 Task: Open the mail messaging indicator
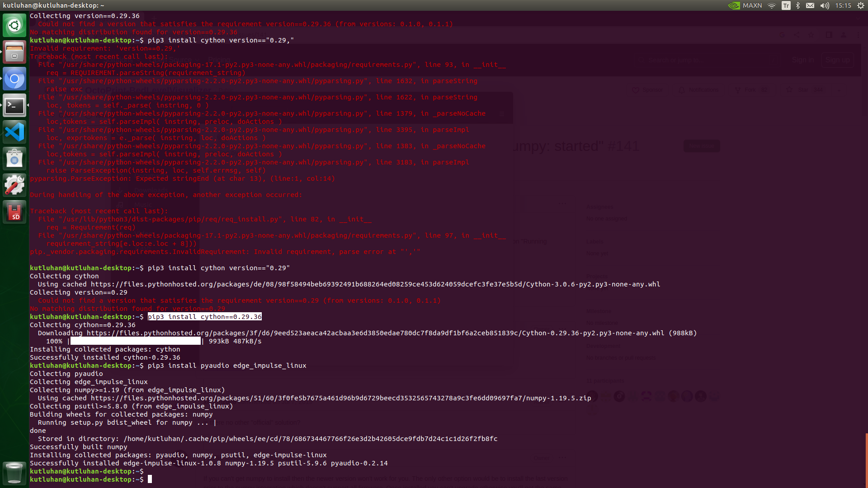pos(810,5)
